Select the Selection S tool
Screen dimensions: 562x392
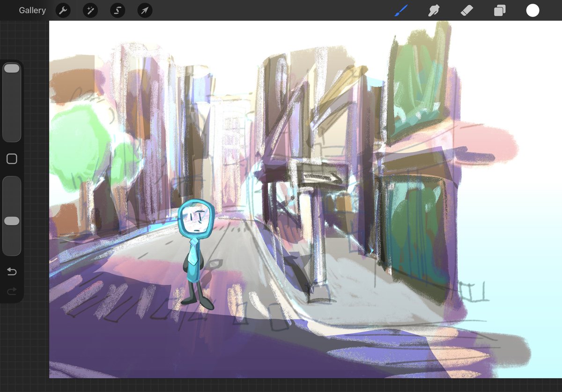click(x=118, y=10)
